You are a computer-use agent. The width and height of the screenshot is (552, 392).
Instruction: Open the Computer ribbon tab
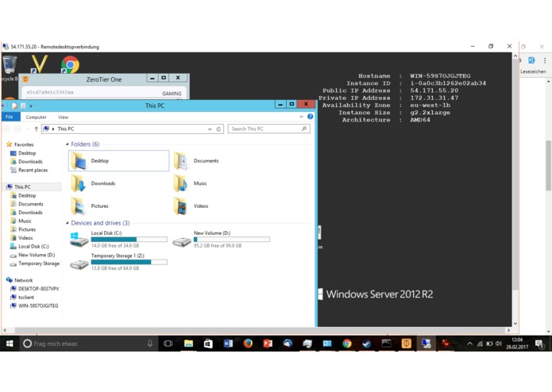[36, 117]
